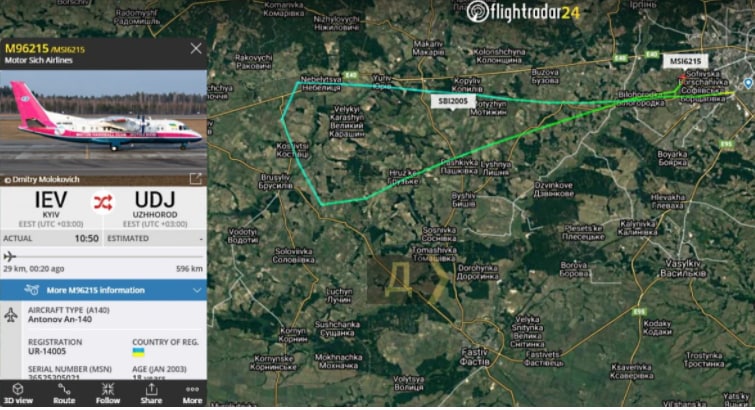Open the Share icon
The image size is (755, 410).
pos(151,389)
